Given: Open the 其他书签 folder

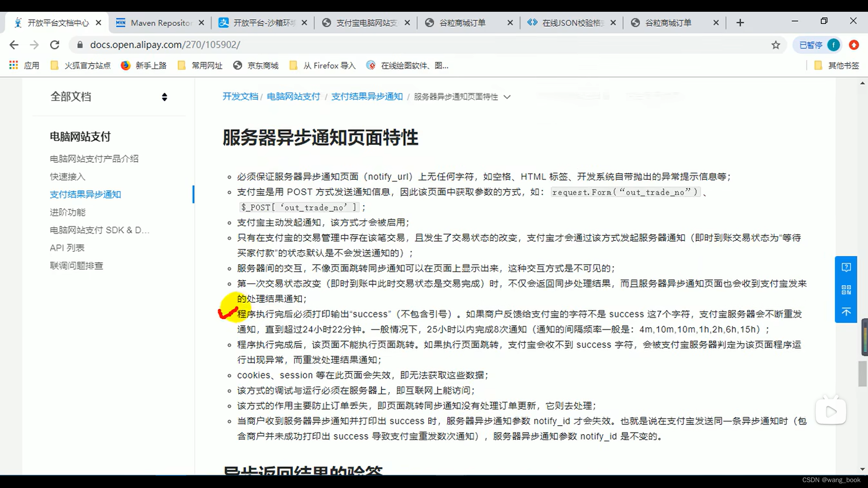Looking at the screenshot, I should coord(837,66).
